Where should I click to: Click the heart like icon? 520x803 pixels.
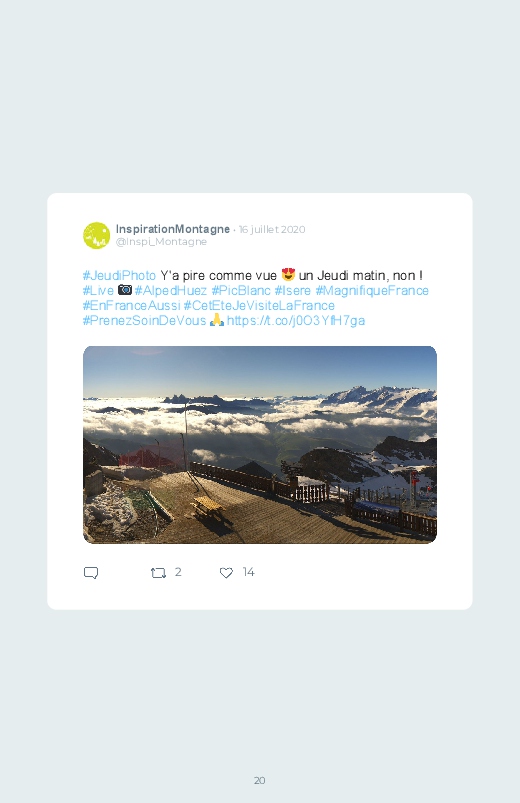(x=226, y=573)
